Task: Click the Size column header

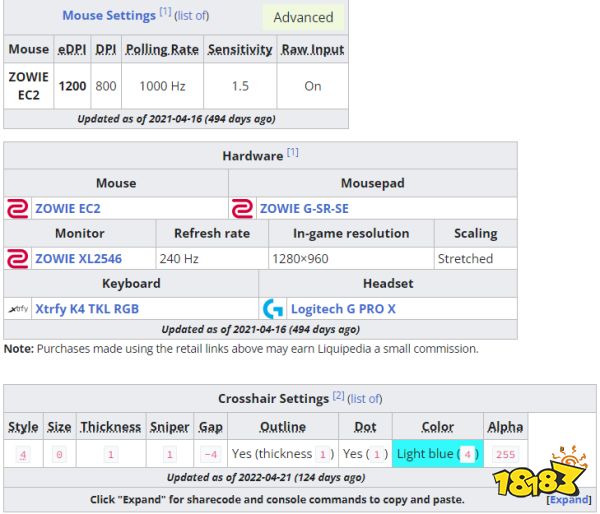Action: pyautogui.click(x=59, y=427)
